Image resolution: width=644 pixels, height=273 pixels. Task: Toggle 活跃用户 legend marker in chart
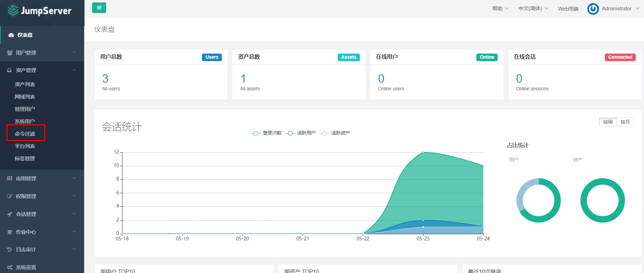coord(290,133)
